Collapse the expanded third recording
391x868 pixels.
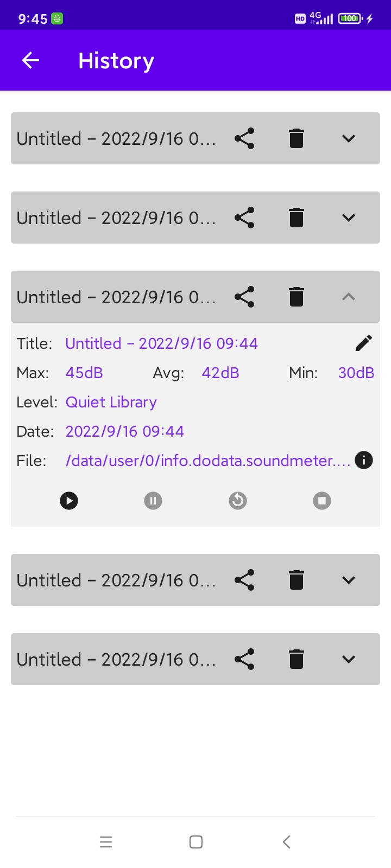(x=349, y=297)
